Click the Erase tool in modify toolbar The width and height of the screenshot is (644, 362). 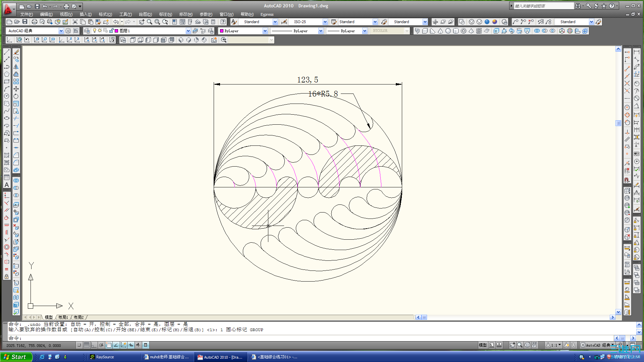tap(16, 52)
